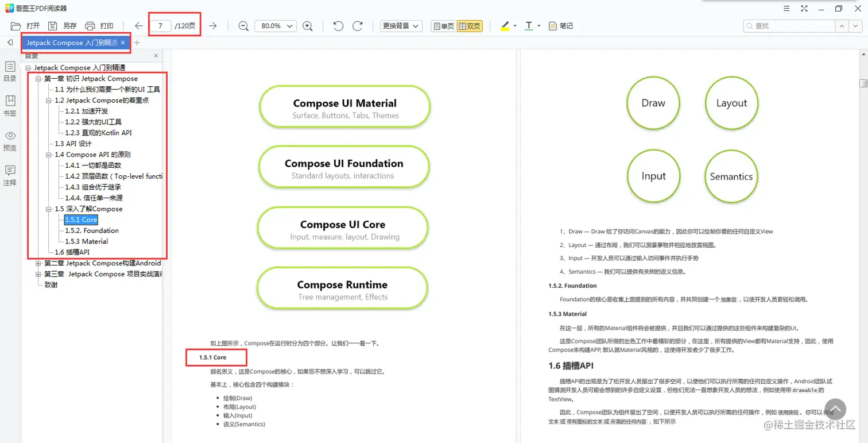Expand 第二章 Jetpack Compose构建Android tree node
The image size is (868, 443).
tap(38, 263)
